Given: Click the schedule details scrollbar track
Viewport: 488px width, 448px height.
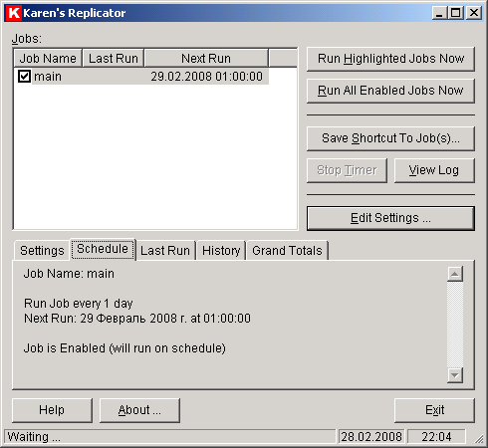Looking at the screenshot, I should click(x=455, y=325).
